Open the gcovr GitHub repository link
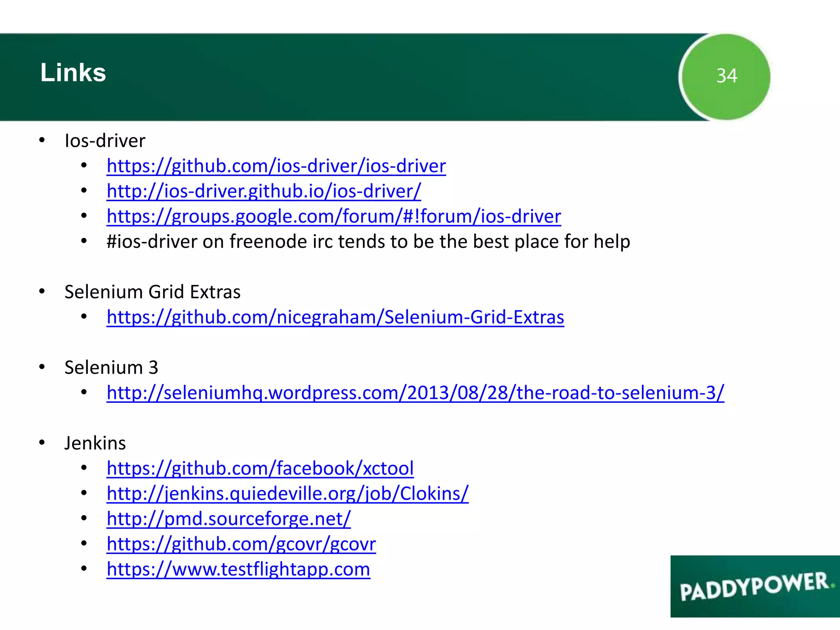840x630 pixels. [241, 544]
